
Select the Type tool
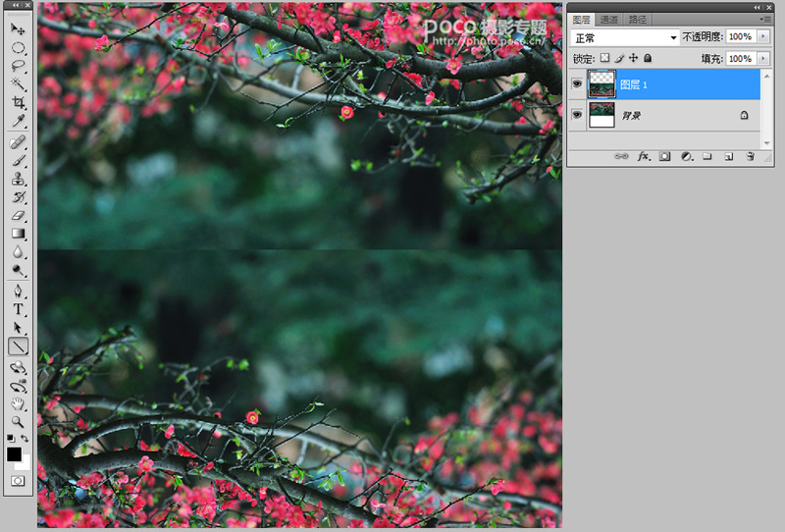click(x=18, y=309)
